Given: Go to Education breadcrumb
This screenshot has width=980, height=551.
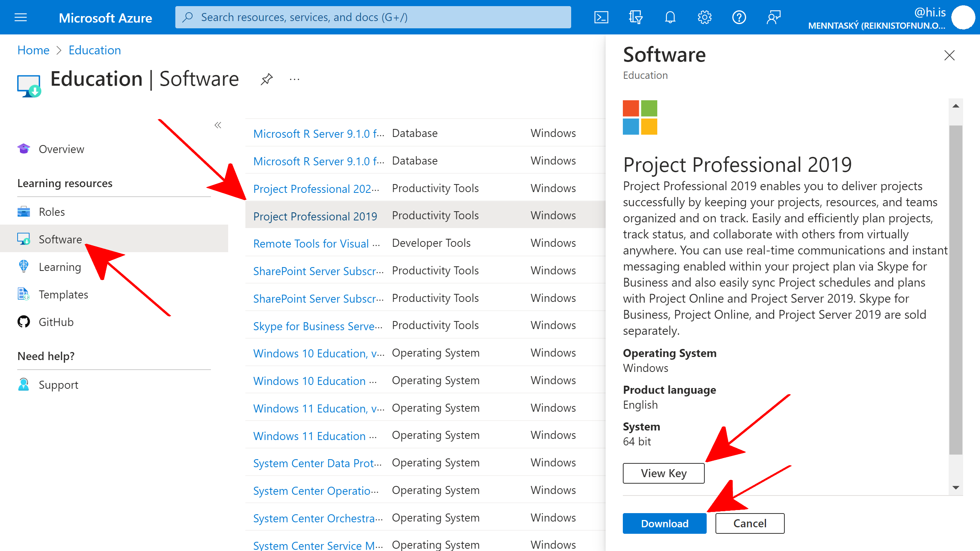Looking at the screenshot, I should 95,50.
